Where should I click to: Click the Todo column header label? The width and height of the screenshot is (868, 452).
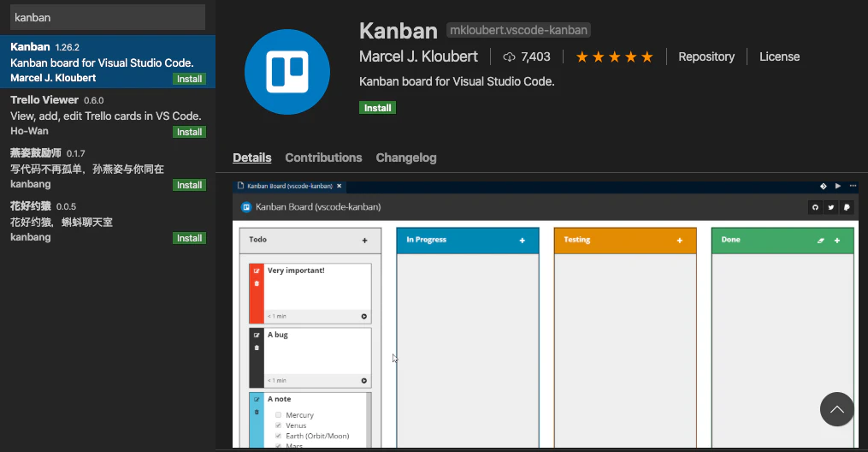click(x=258, y=240)
